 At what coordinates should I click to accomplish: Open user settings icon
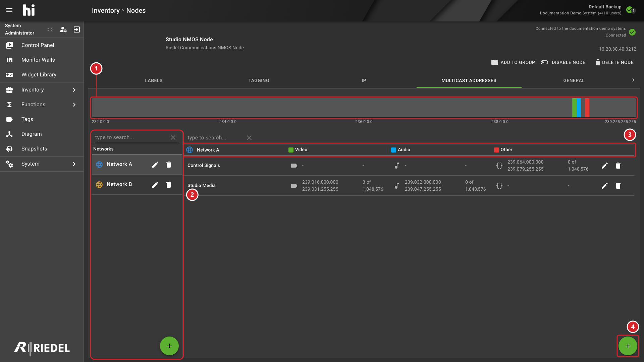[63, 29]
